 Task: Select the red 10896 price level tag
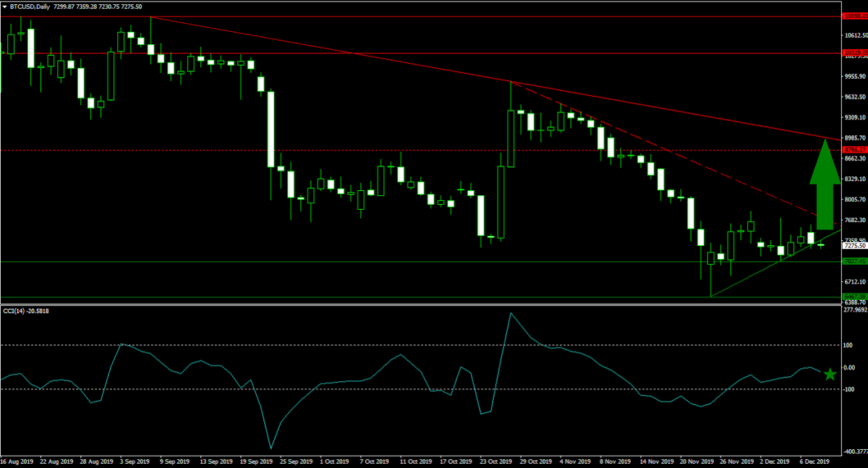[855, 15]
